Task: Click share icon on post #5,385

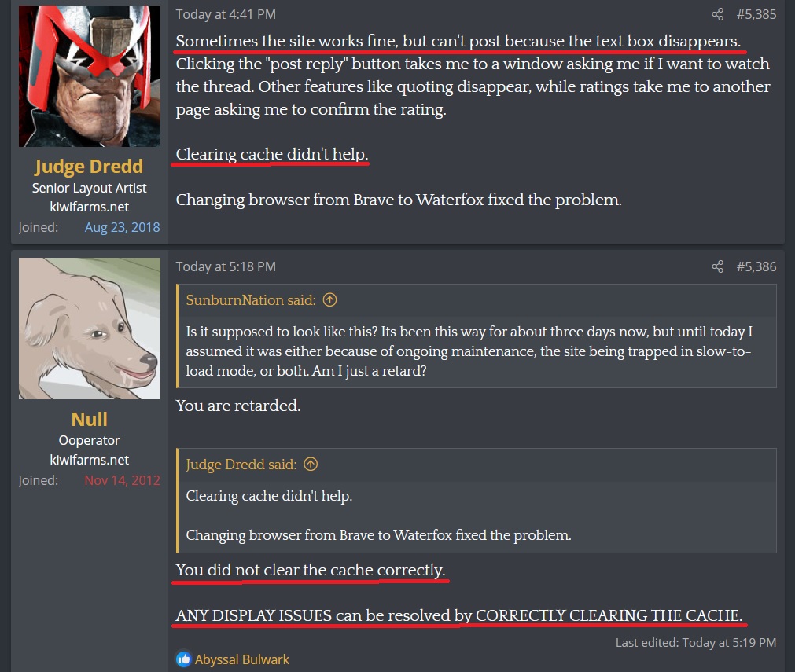Action: [717, 14]
